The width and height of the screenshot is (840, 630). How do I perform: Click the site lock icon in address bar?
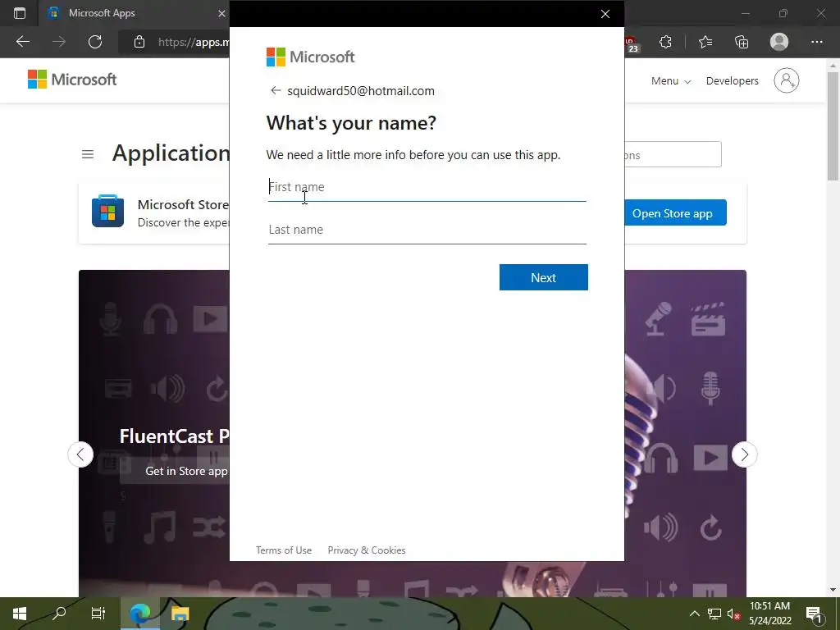pyautogui.click(x=139, y=42)
